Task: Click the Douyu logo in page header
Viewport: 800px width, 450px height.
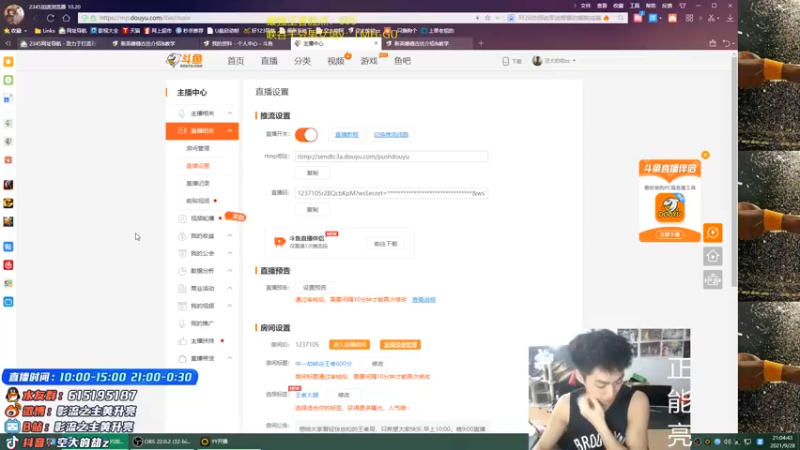Action: [x=185, y=61]
